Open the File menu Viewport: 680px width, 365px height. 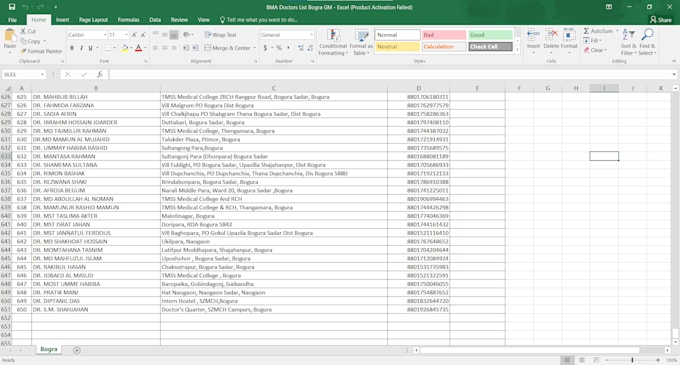click(13, 20)
